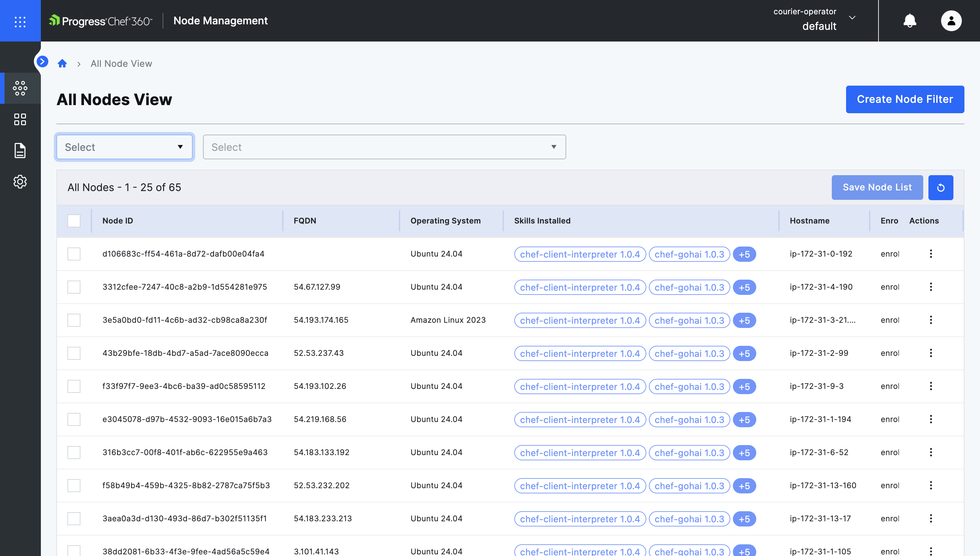Select node 3312cfee-7247 checkbox
The image size is (980, 556).
tap(74, 287)
